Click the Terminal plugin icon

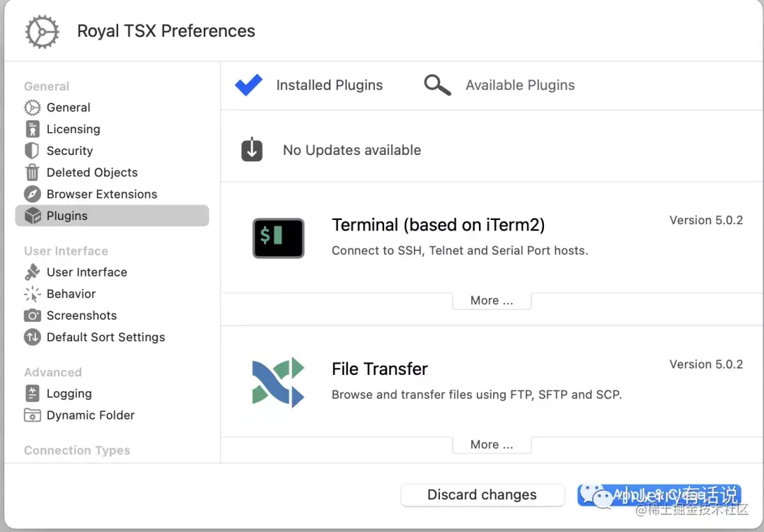point(278,238)
